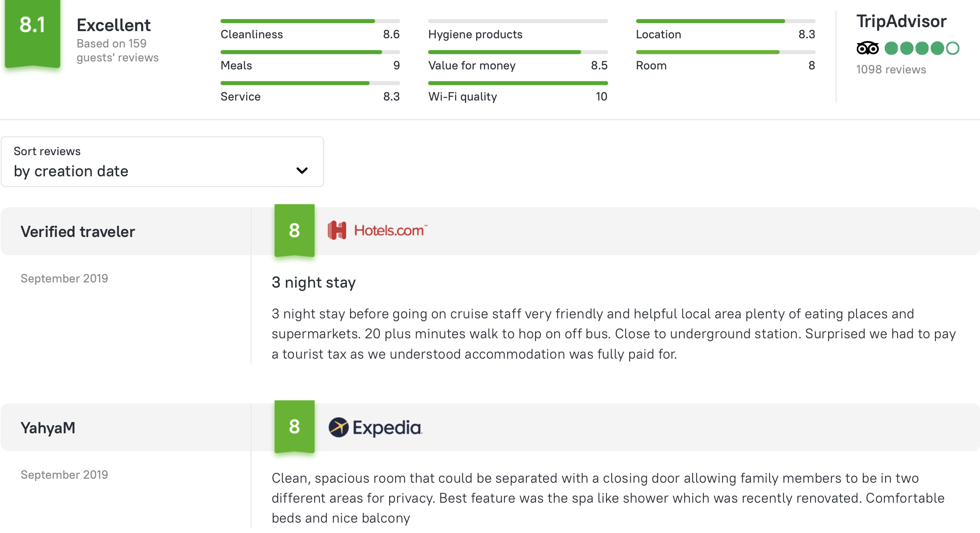Click the Verified traveler reviewer name
Viewport: 980px width, 533px height.
(78, 232)
